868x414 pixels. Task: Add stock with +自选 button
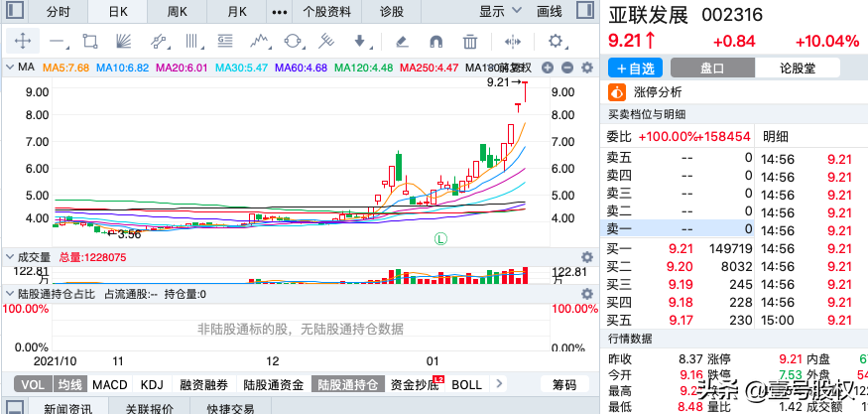[635, 69]
